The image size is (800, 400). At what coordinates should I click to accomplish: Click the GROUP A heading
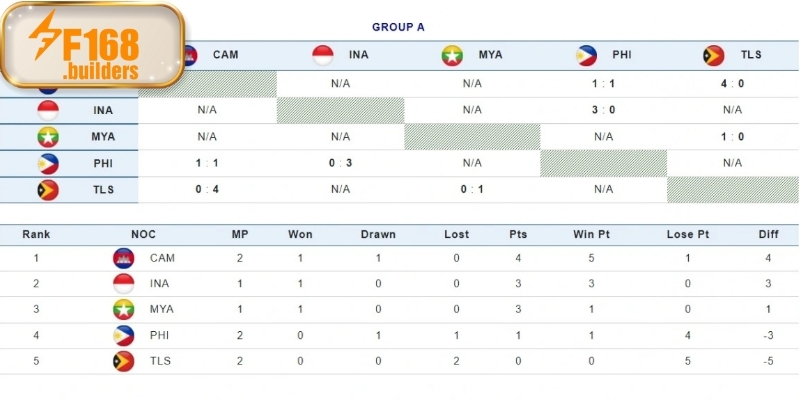[x=398, y=27]
